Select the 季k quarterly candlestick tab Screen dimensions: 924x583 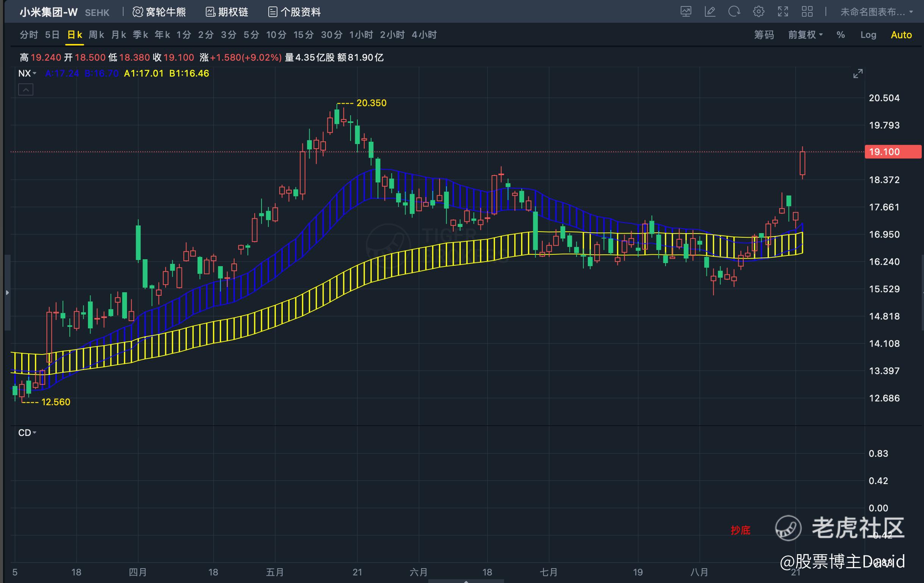tap(141, 35)
